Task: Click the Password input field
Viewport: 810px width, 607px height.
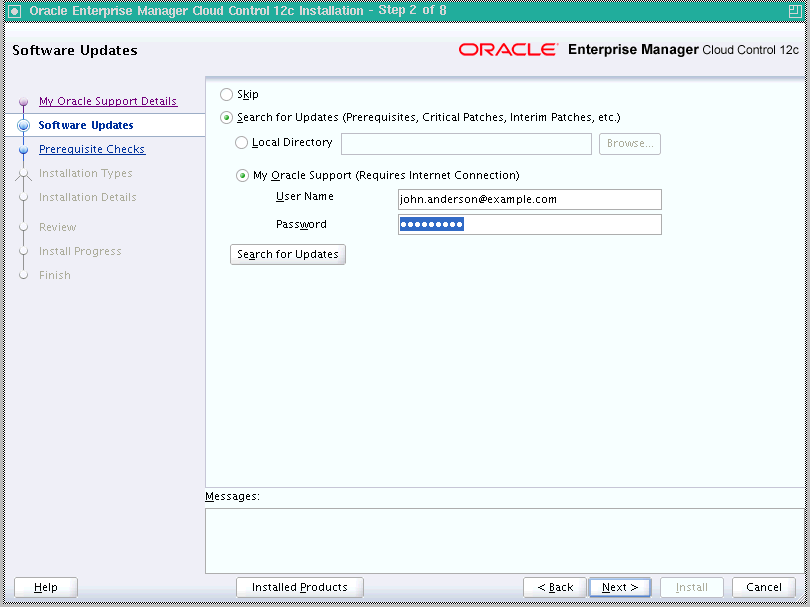Action: [529, 224]
